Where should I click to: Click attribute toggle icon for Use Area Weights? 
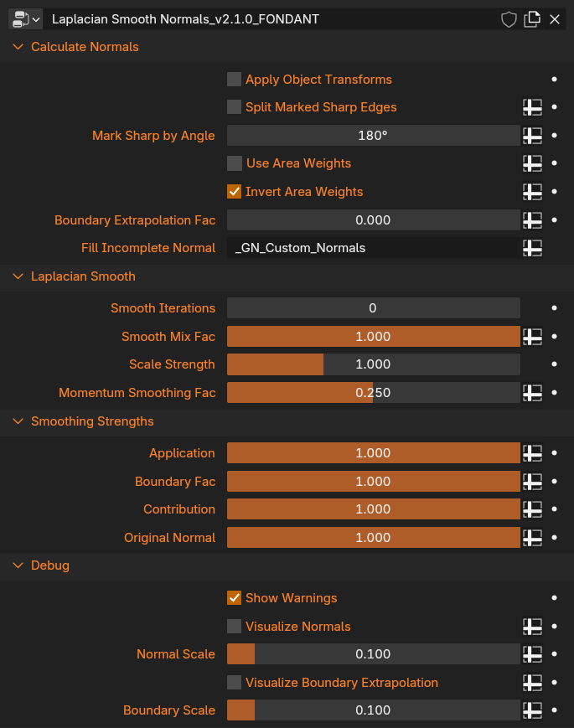pos(532,163)
